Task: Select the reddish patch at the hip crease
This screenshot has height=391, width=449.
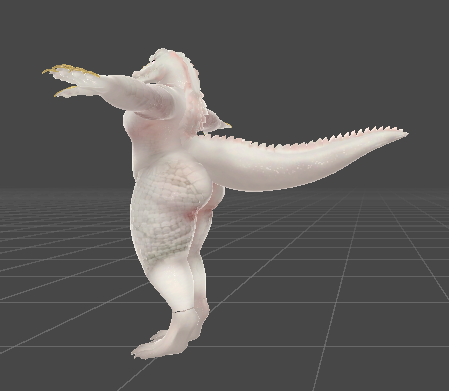Action: (190, 215)
